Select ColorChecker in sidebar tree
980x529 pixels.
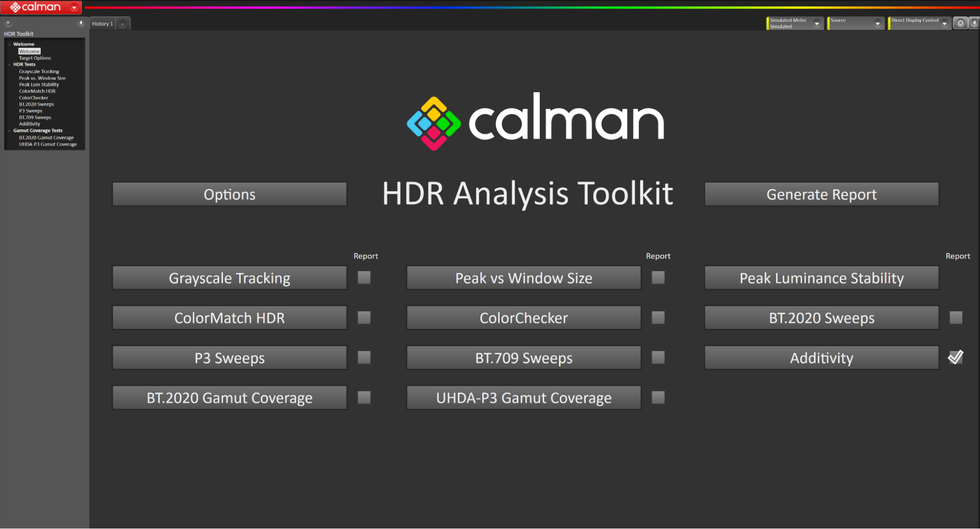tap(34, 98)
